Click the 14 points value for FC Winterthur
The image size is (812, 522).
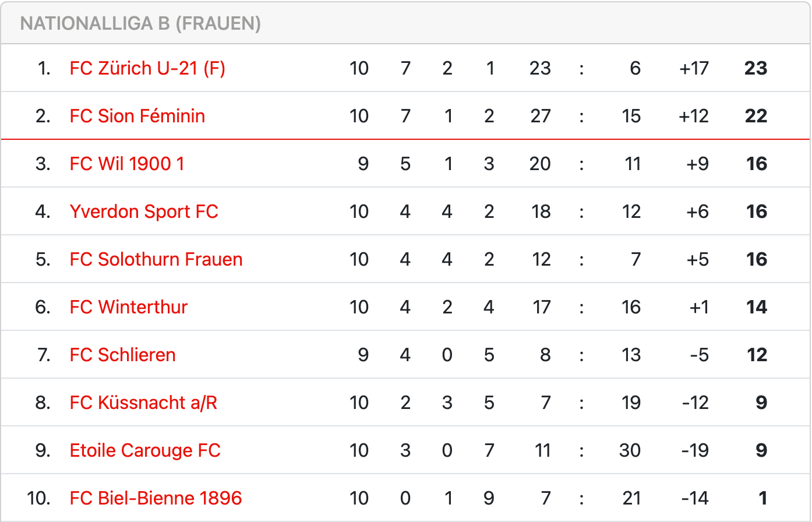(757, 307)
